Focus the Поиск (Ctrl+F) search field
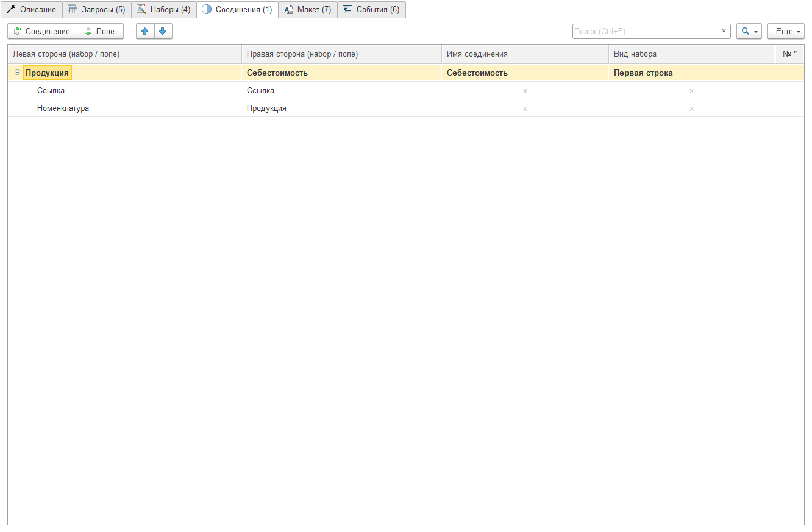The height and width of the screenshot is (532, 812). pos(645,31)
